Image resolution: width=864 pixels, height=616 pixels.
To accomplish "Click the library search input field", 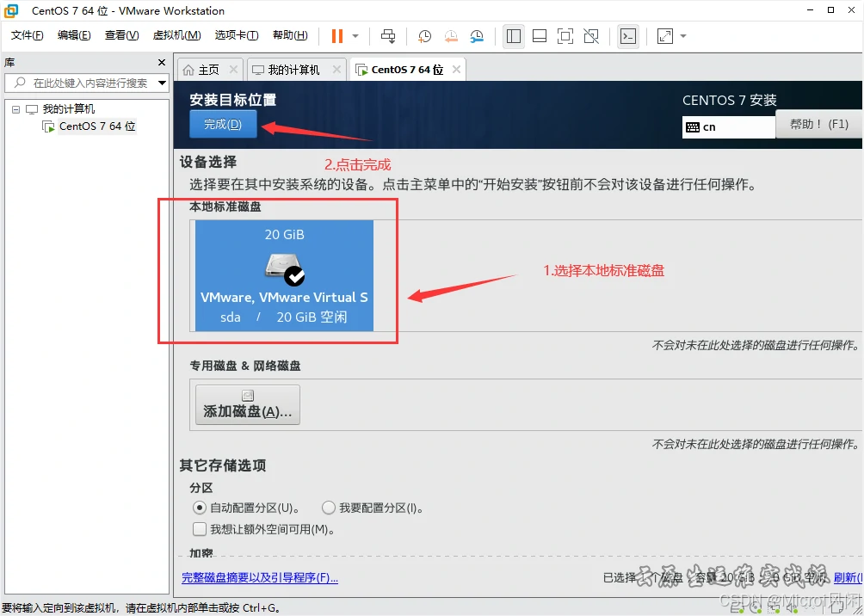I will (81, 83).
